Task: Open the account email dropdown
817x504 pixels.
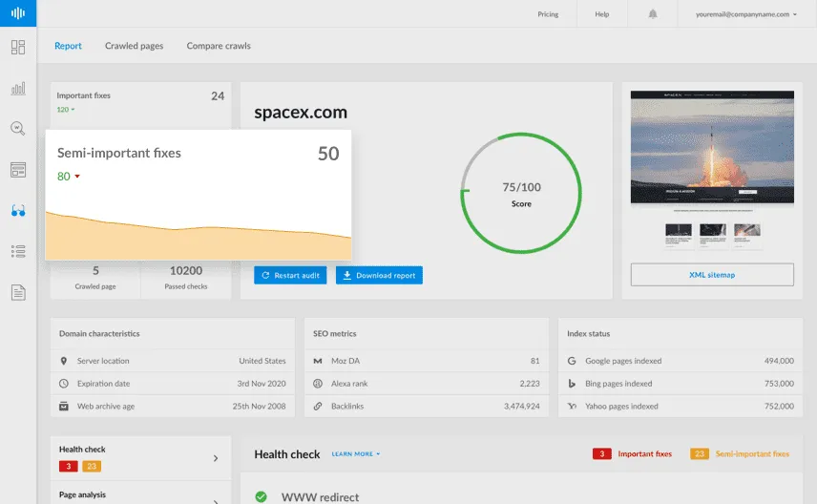Action: 746,14
